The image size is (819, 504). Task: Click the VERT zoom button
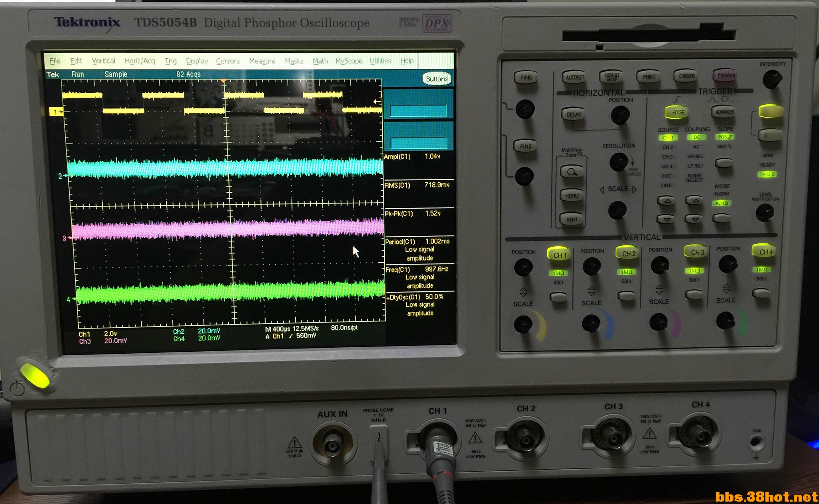[x=572, y=219]
